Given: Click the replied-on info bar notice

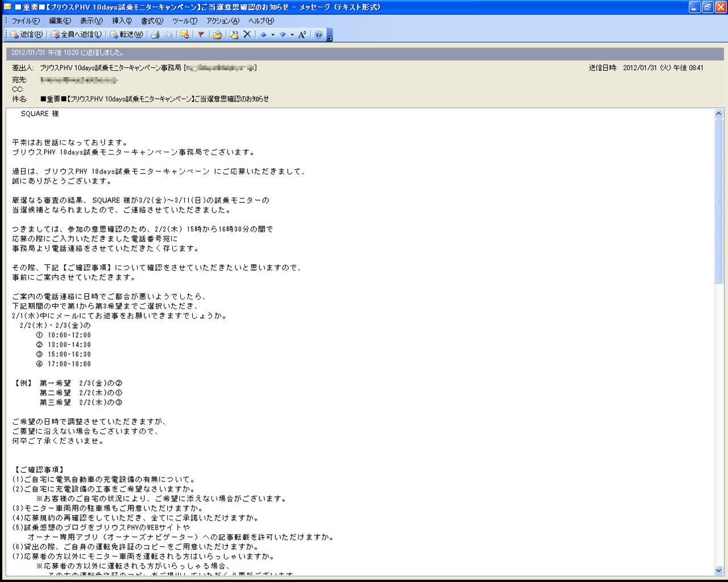Looking at the screenshot, I should pyautogui.click(x=365, y=53).
